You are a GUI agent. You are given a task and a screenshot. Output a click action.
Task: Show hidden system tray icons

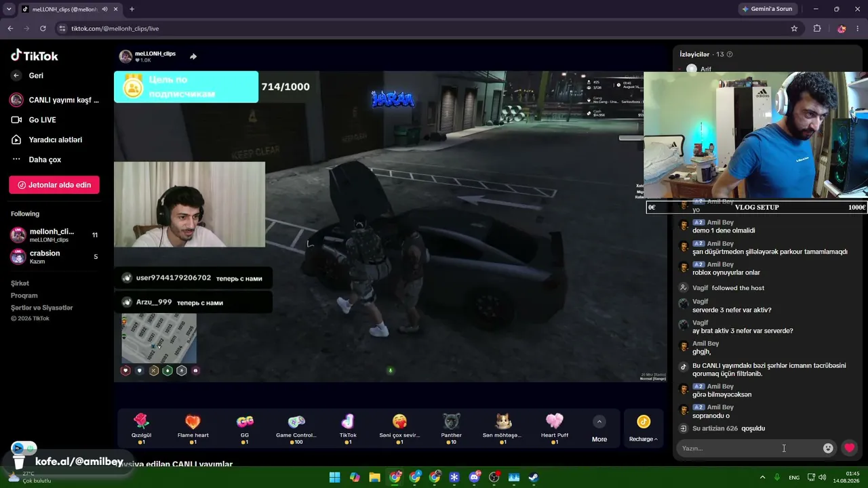click(762, 477)
